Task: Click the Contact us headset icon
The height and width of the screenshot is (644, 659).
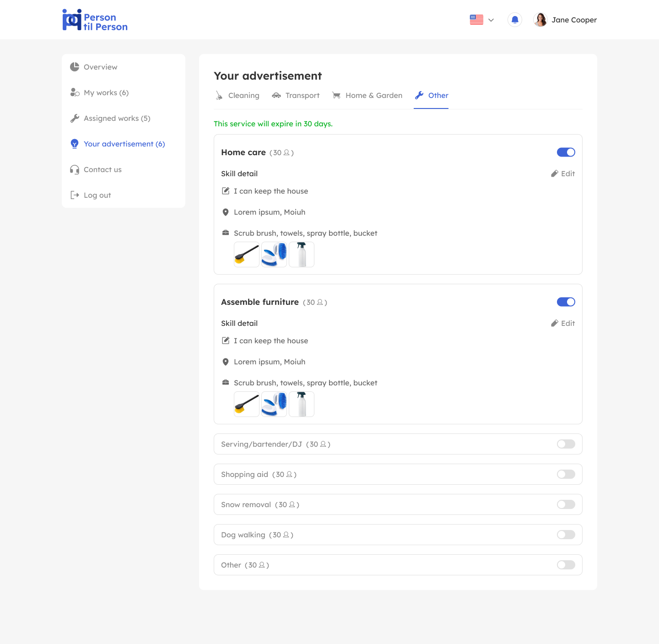Action: pos(75,169)
